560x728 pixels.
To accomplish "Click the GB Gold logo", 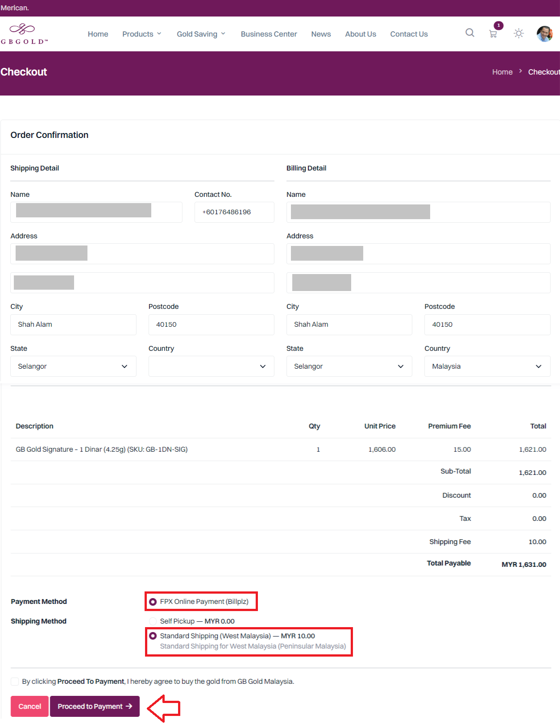I will pyautogui.click(x=24, y=34).
